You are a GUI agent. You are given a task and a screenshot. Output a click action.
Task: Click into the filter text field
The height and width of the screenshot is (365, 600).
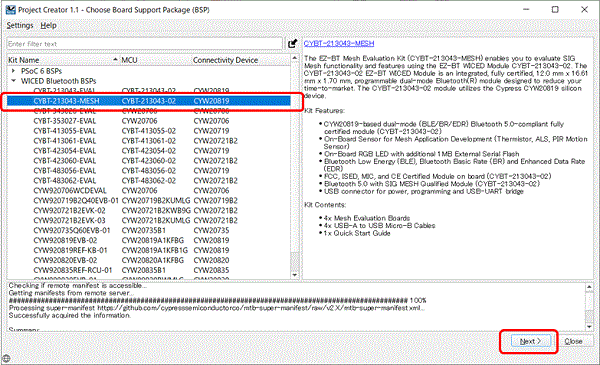click(x=145, y=44)
